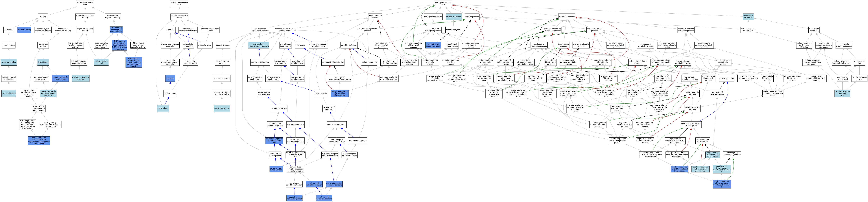
Task: Click the eye photoreceptor cell development node
Action: (x=334, y=184)
